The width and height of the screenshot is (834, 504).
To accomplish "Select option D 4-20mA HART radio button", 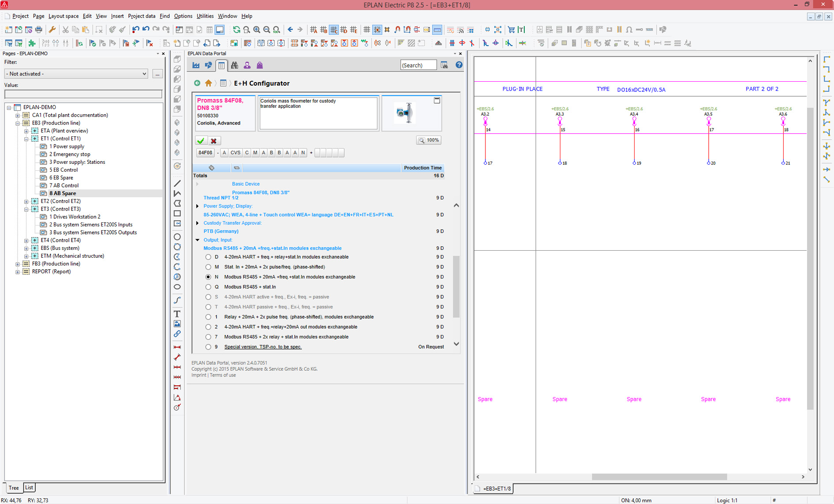I will [x=208, y=257].
